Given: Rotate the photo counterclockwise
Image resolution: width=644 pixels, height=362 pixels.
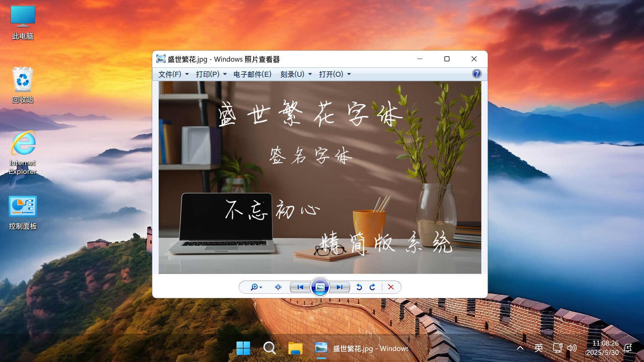Looking at the screenshot, I should pyautogui.click(x=359, y=287).
